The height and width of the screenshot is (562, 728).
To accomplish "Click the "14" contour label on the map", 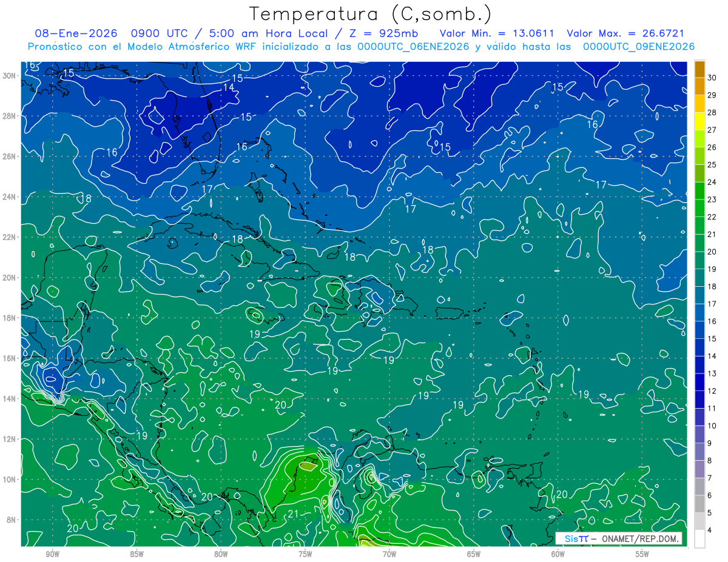I will tap(229, 87).
